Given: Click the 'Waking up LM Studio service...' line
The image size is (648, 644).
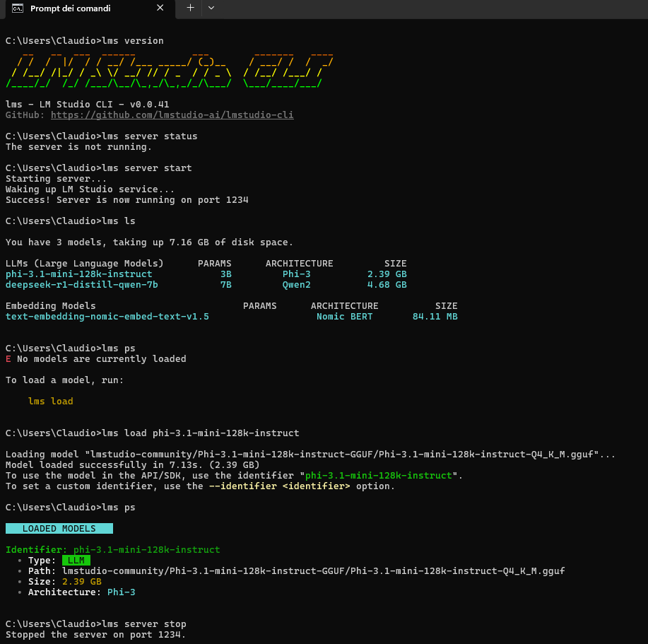Looking at the screenshot, I should tap(90, 189).
